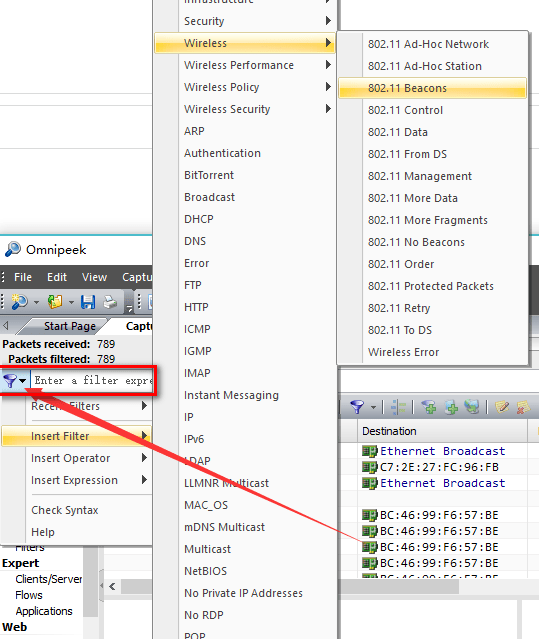Open the View menu

pyautogui.click(x=94, y=277)
